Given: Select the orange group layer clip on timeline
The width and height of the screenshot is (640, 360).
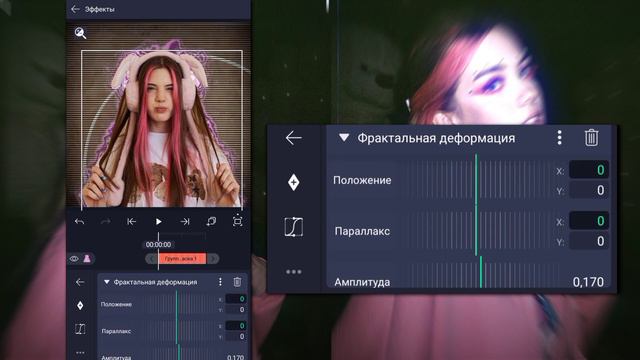Looking at the screenshot, I should point(182,259).
